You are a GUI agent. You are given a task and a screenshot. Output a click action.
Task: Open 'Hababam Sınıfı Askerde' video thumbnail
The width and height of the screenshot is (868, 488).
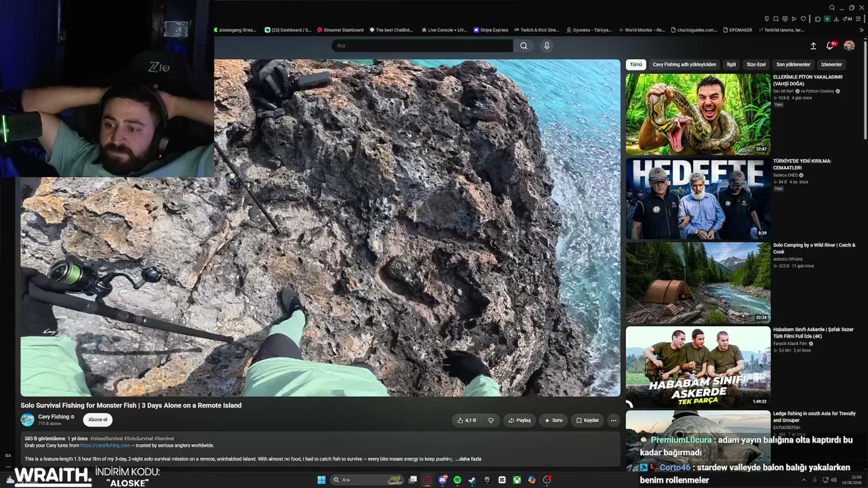point(698,367)
